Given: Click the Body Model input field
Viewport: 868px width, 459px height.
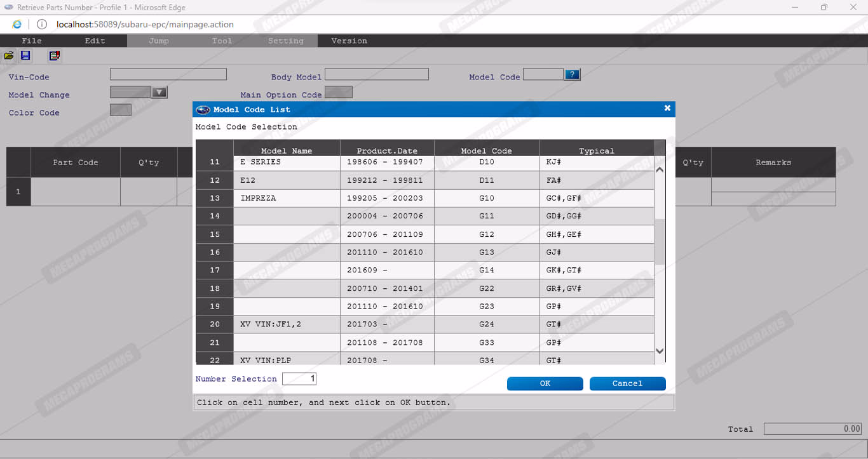Looking at the screenshot, I should [x=377, y=74].
